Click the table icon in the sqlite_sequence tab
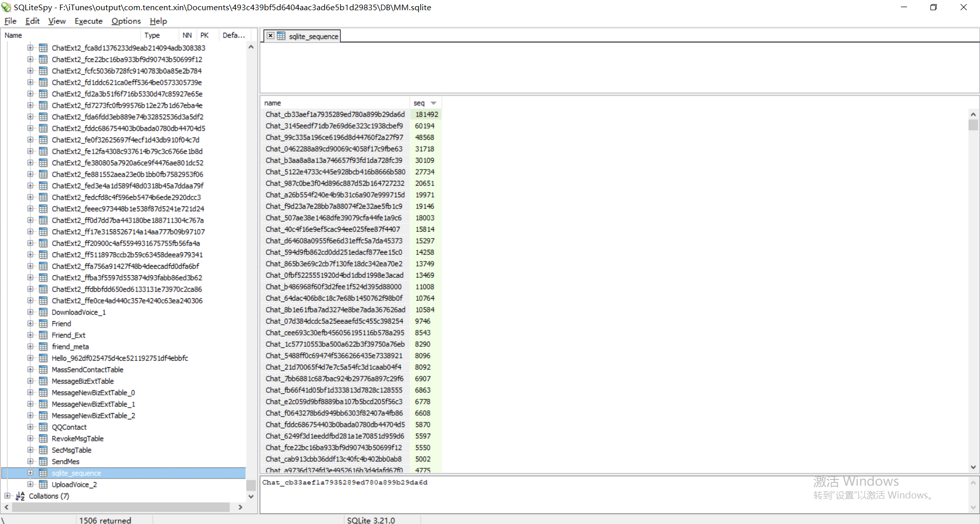 (281, 36)
